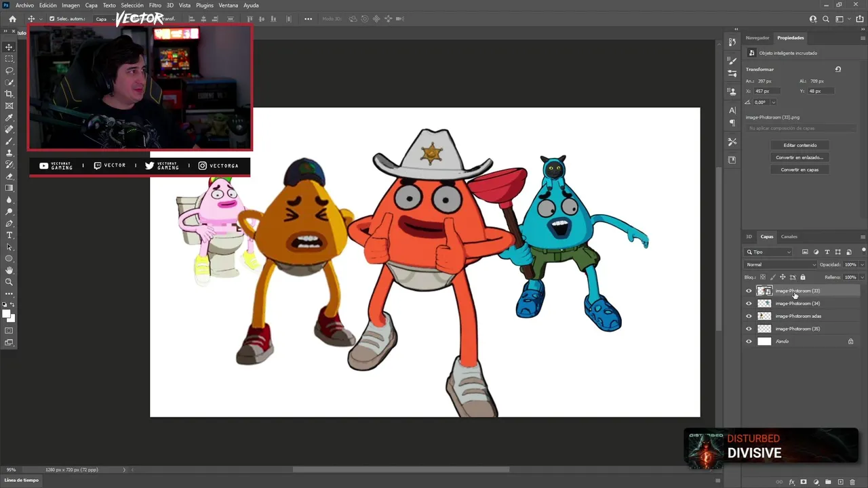
Task: Click more options in options bar
Action: tap(308, 19)
